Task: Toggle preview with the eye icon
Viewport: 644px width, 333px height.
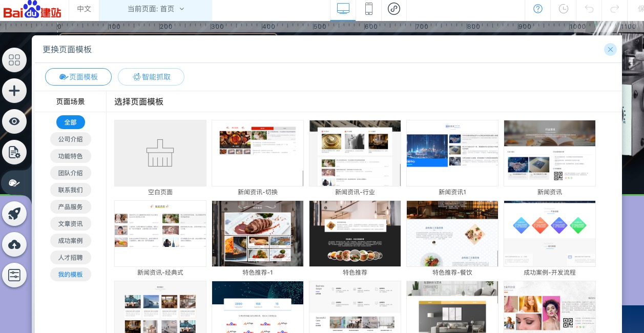Action: coord(14,121)
